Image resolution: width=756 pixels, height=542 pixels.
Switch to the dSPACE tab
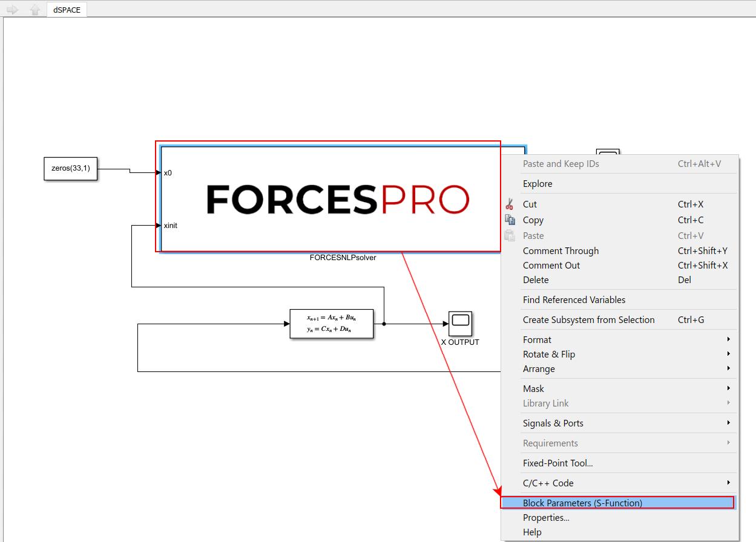[x=67, y=10]
